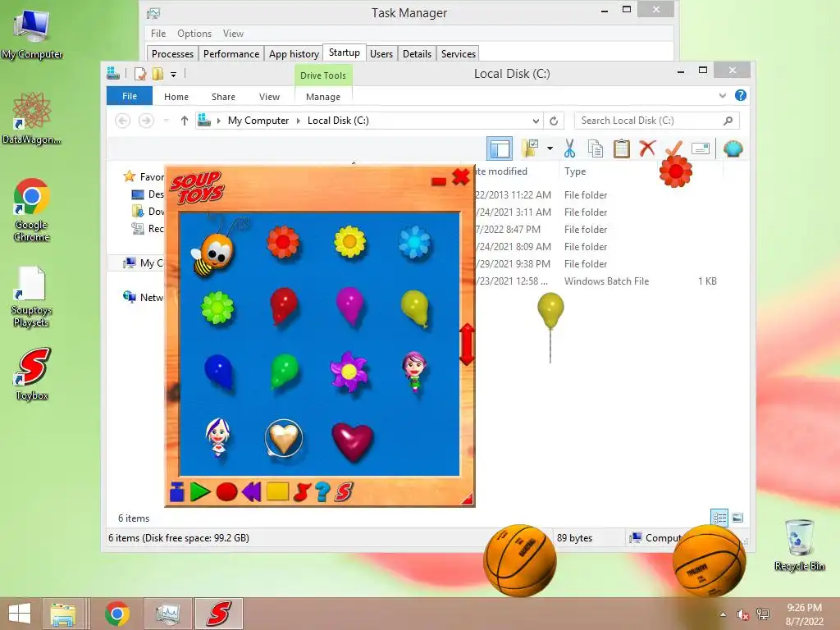Screen dimensions: 840x630
Task: Select the red balloon toy
Action: (x=283, y=307)
